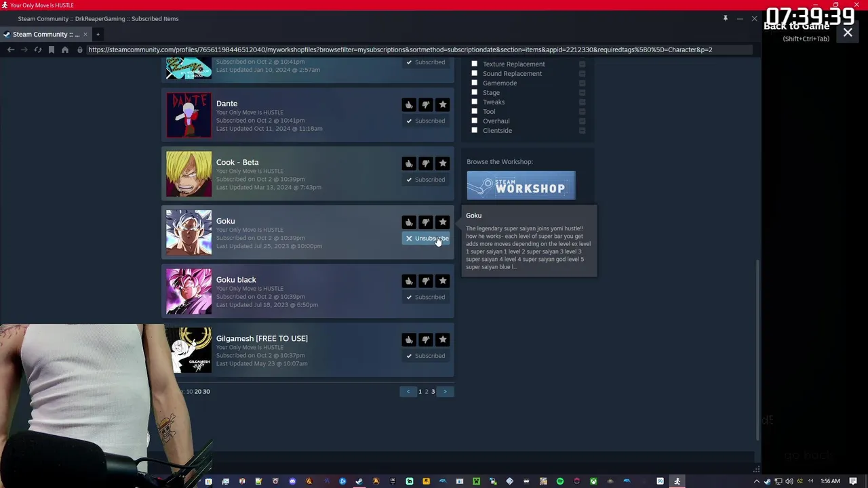Go to the next results page
The height and width of the screenshot is (488, 868).
445,391
